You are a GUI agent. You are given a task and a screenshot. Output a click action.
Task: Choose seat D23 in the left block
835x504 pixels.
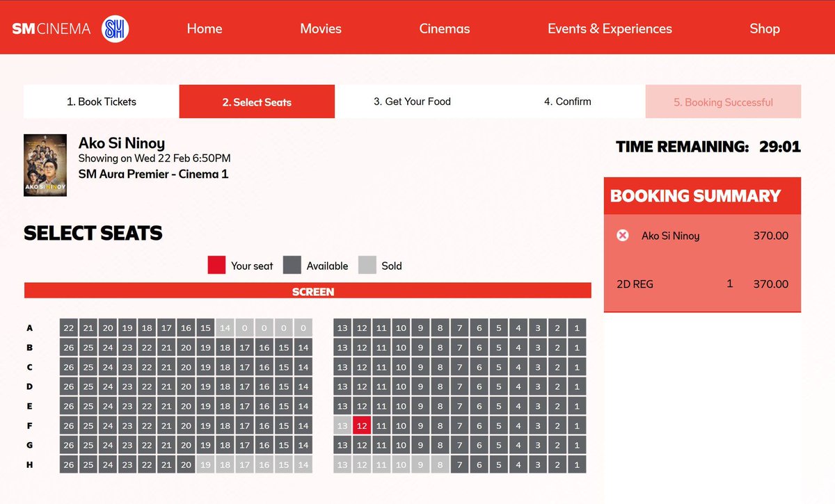click(127, 387)
